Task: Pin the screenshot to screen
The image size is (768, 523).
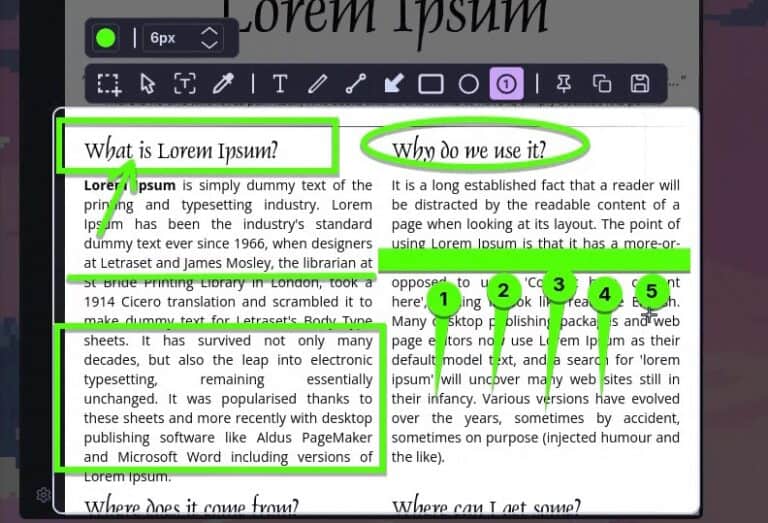Action: tap(564, 84)
